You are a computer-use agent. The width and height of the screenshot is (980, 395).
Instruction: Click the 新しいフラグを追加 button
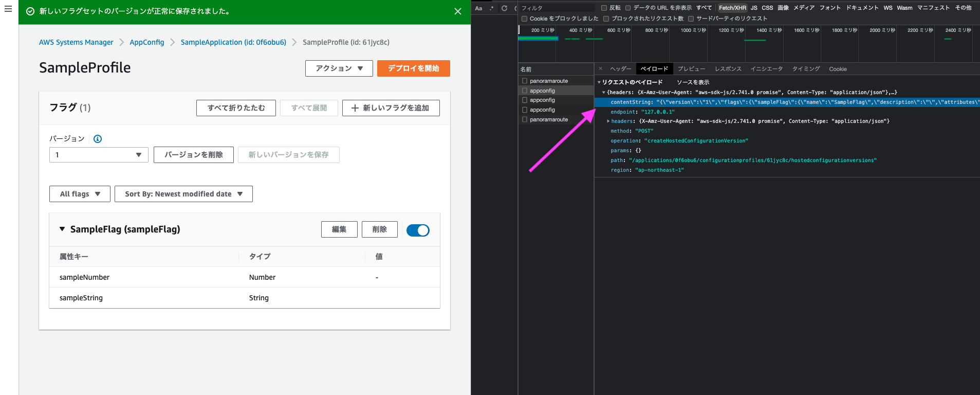tap(391, 108)
